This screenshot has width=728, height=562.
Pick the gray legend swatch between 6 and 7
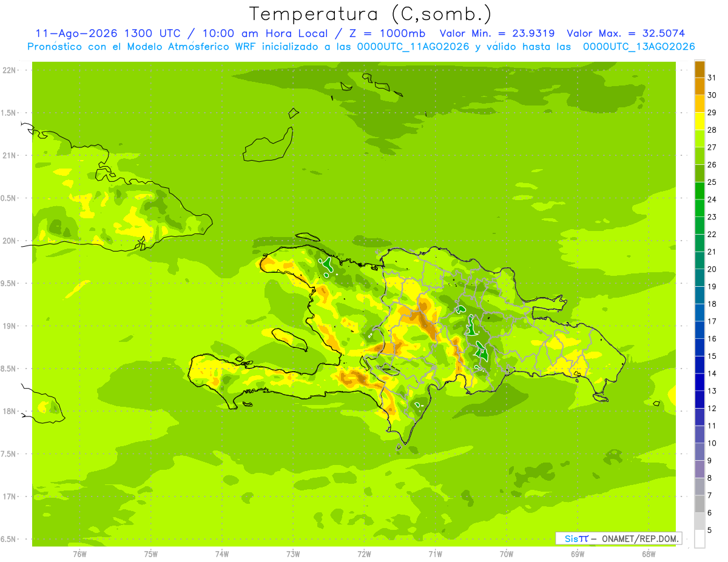(x=699, y=504)
